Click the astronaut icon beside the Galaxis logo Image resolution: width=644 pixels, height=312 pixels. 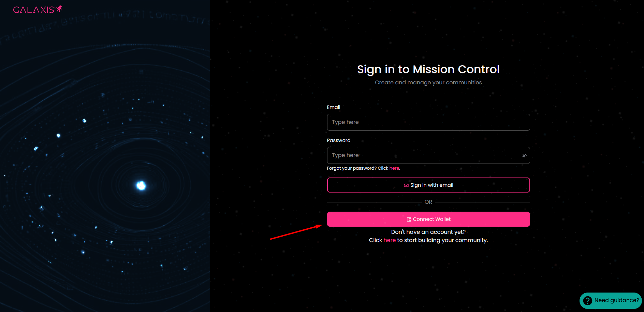click(x=59, y=9)
